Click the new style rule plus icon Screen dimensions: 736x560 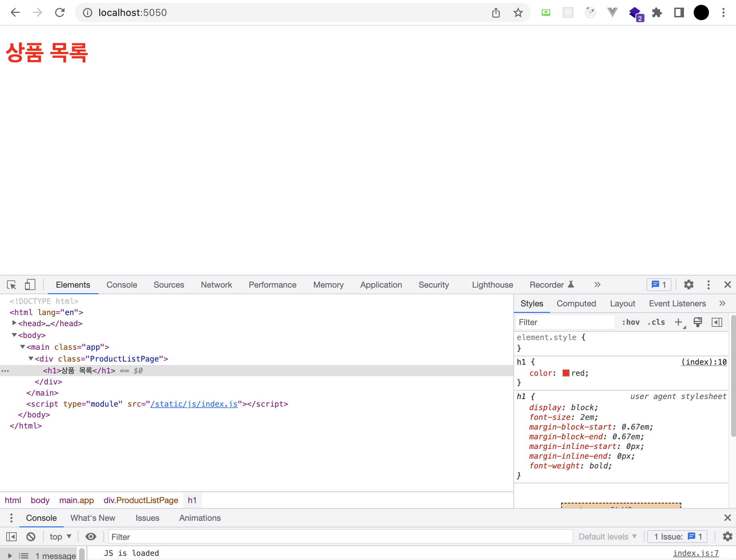[x=678, y=322]
